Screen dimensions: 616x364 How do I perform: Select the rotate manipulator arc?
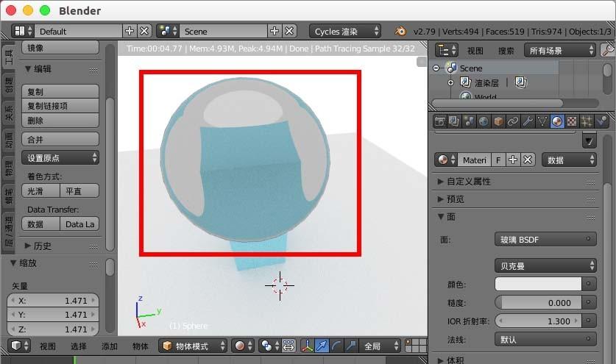336,346
